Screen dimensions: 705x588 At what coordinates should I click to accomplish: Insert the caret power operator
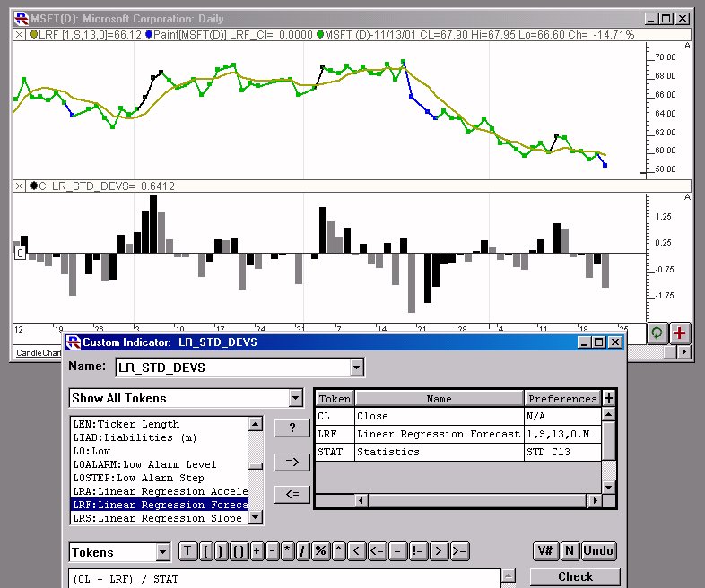[339, 551]
